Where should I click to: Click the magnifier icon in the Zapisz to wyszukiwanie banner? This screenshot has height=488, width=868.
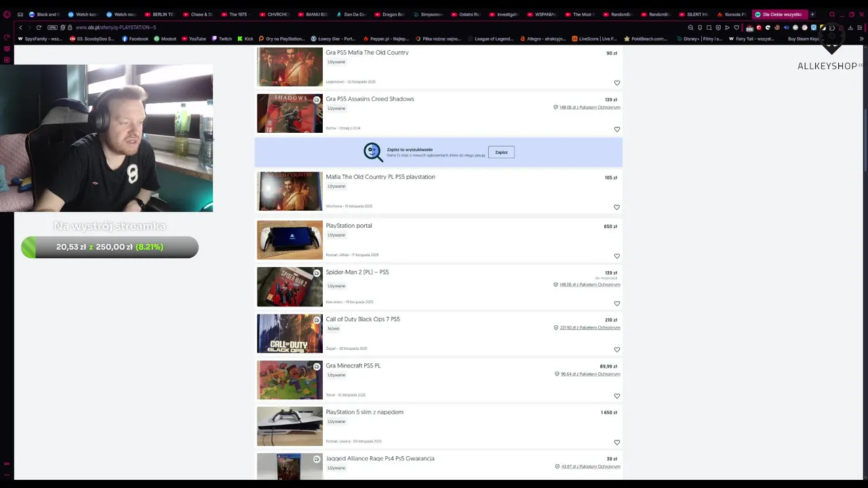coord(373,152)
